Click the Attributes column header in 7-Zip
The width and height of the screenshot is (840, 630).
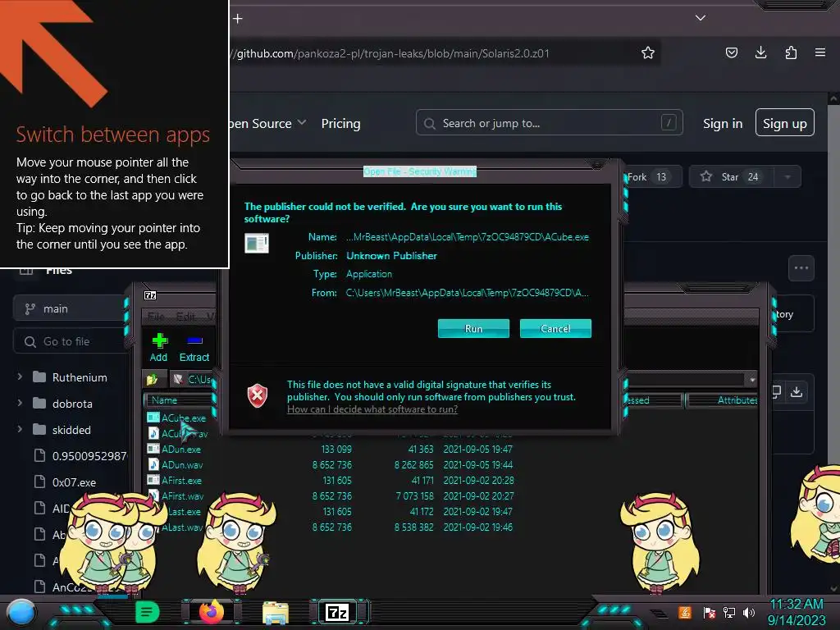click(x=724, y=400)
